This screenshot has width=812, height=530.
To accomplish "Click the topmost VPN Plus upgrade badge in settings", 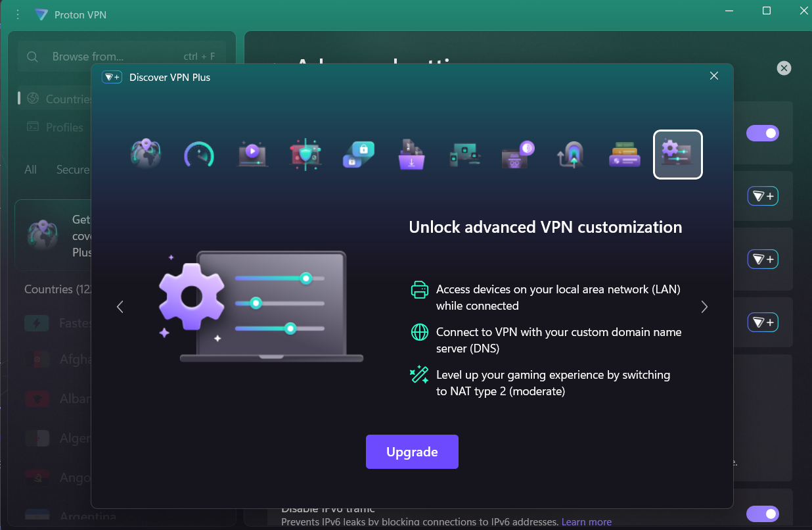I will [x=763, y=196].
